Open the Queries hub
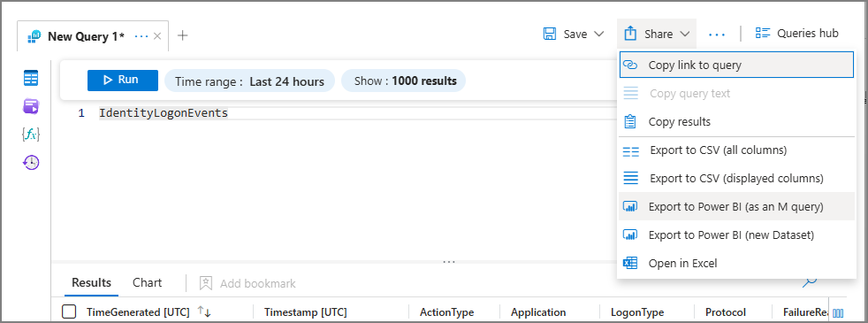 (797, 34)
